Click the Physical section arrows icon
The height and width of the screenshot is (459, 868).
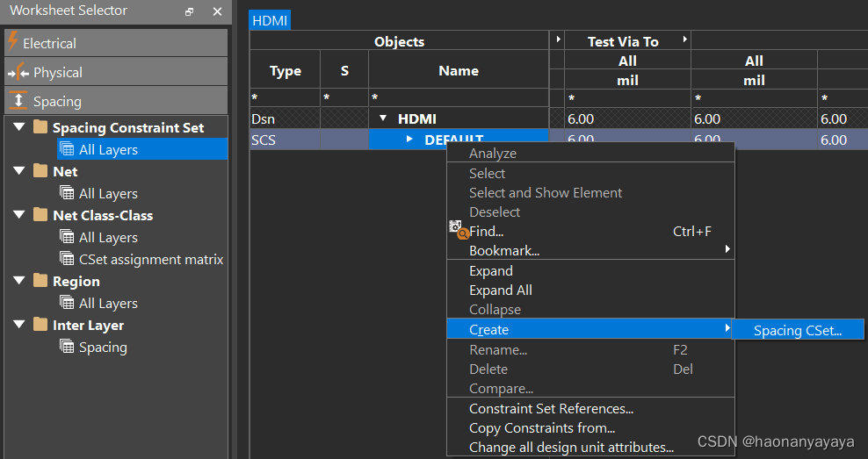18,72
